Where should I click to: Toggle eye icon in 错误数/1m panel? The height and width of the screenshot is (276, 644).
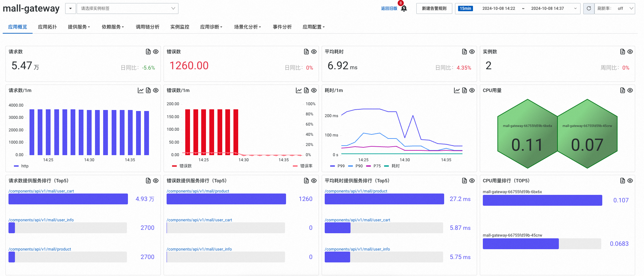[314, 90]
